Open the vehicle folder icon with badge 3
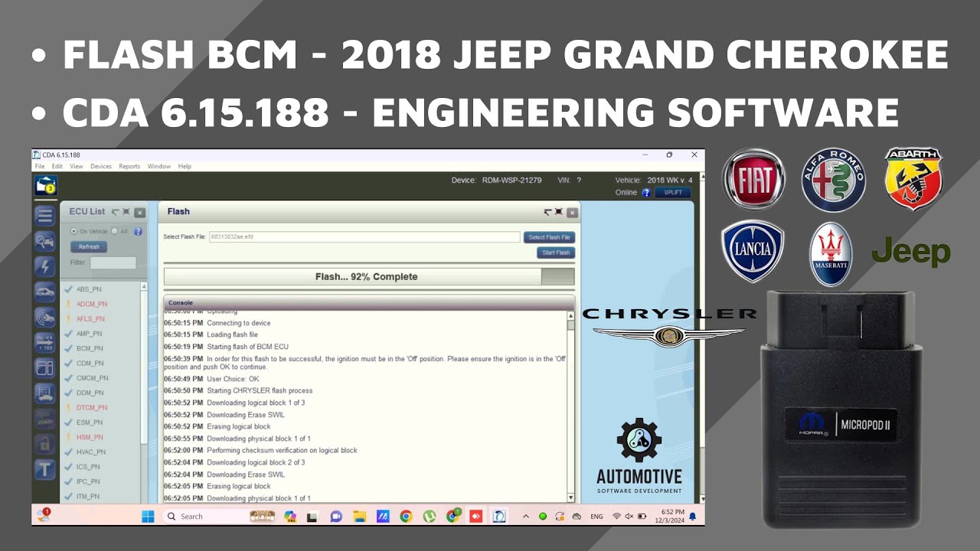The height and width of the screenshot is (551, 980). (45, 185)
